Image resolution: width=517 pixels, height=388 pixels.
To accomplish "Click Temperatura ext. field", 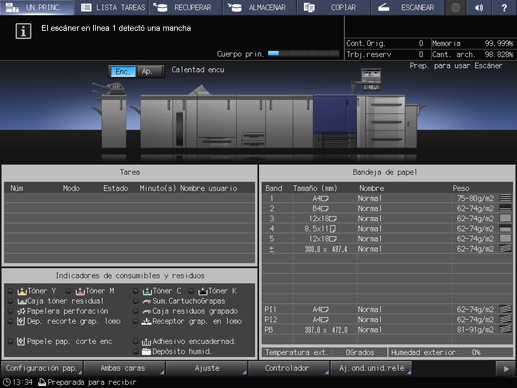I will click(x=324, y=352).
